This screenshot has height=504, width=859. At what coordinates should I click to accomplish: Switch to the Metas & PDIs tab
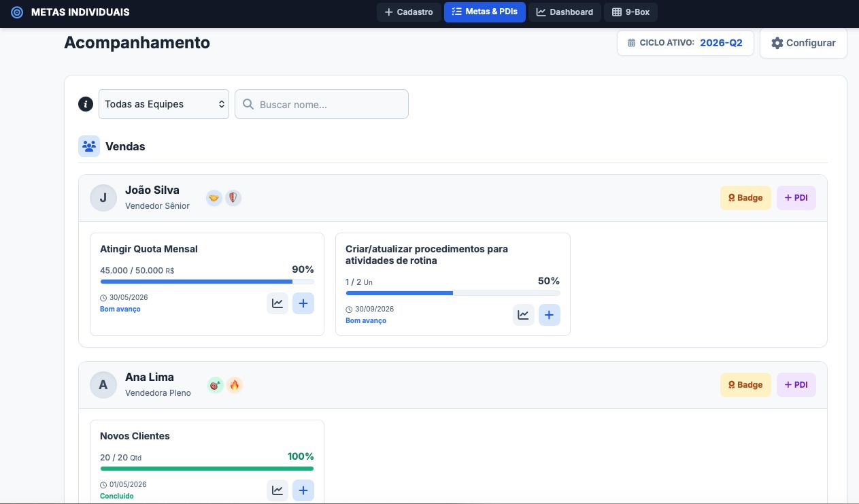(x=484, y=12)
